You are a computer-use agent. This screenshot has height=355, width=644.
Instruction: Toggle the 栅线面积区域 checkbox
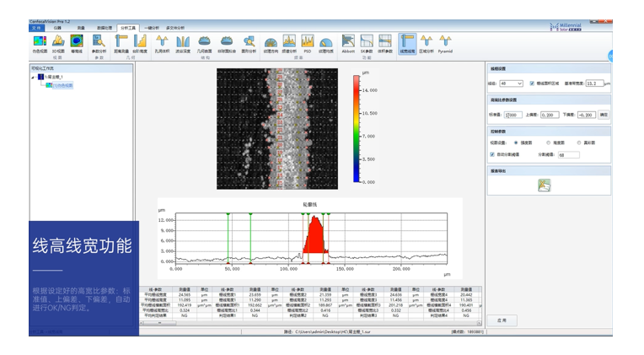(x=532, y=83)
